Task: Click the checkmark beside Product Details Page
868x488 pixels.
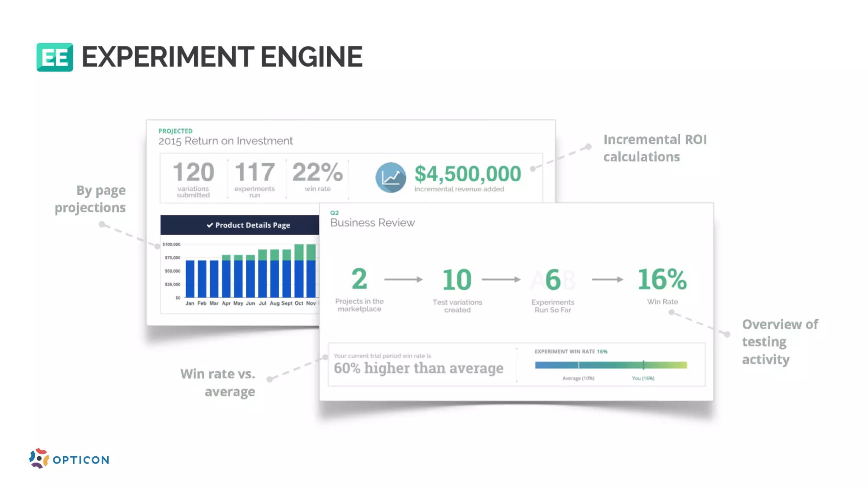Action: [209, 225]
